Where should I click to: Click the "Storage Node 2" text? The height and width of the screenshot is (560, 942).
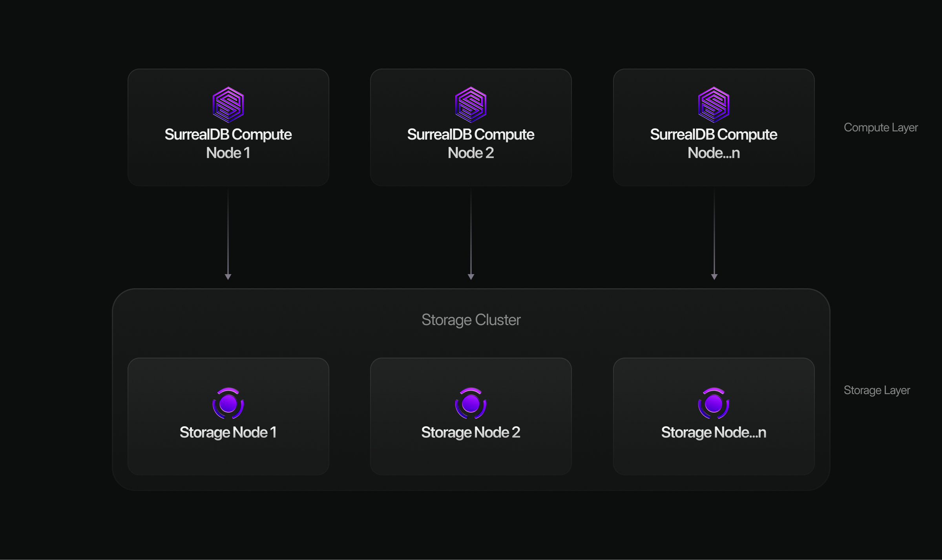tap(471, 432)
